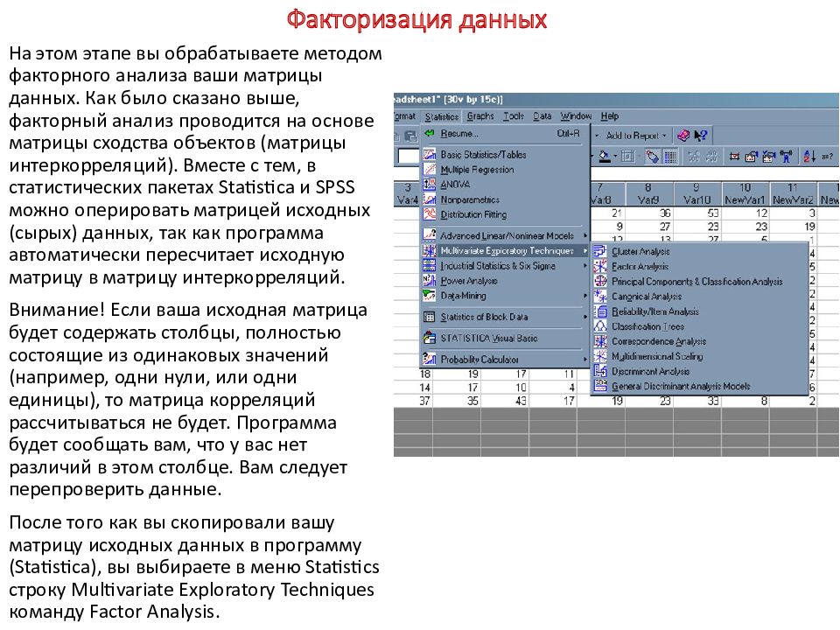
Task: Select the Resume... menu entry
Action: pos(505,134)
